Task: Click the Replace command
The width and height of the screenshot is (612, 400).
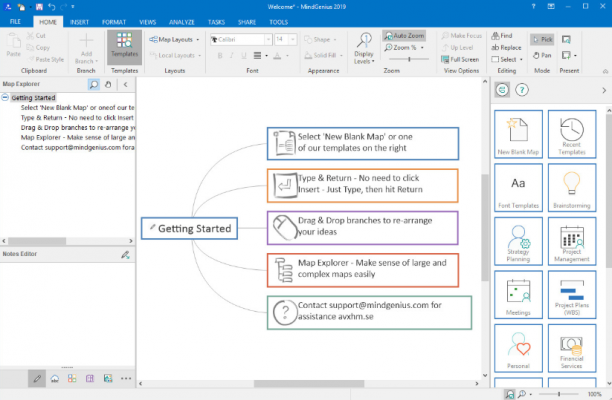Action: pos(506,48)
